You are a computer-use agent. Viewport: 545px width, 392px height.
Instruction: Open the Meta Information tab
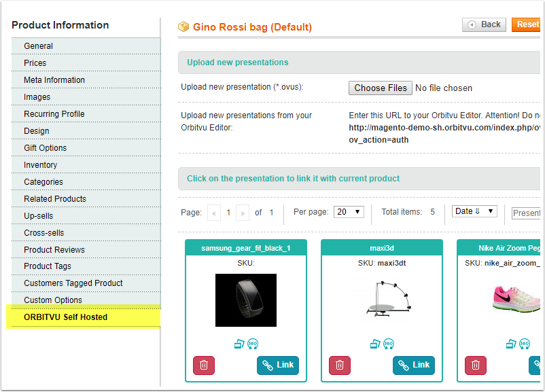(86, 80)
